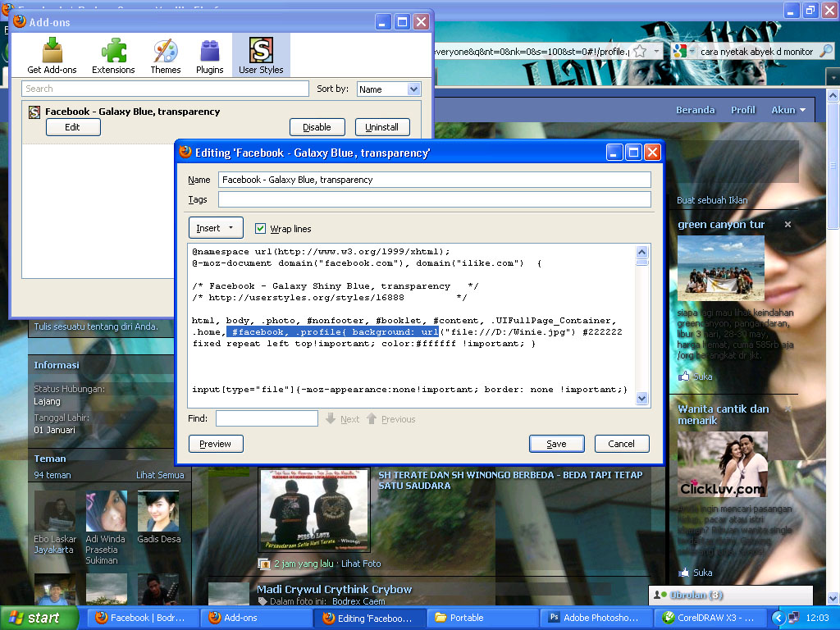The width and height of the screenshot is (840, 630).
Task: Open the SH Terate photo thumbnail
Action: tap(314, 510)
